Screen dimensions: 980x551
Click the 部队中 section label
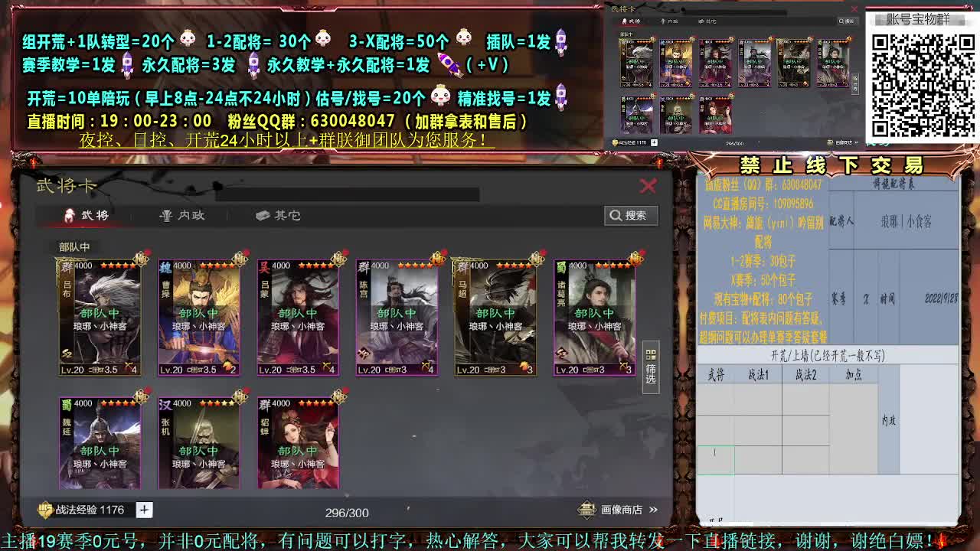tap(74, 247)
